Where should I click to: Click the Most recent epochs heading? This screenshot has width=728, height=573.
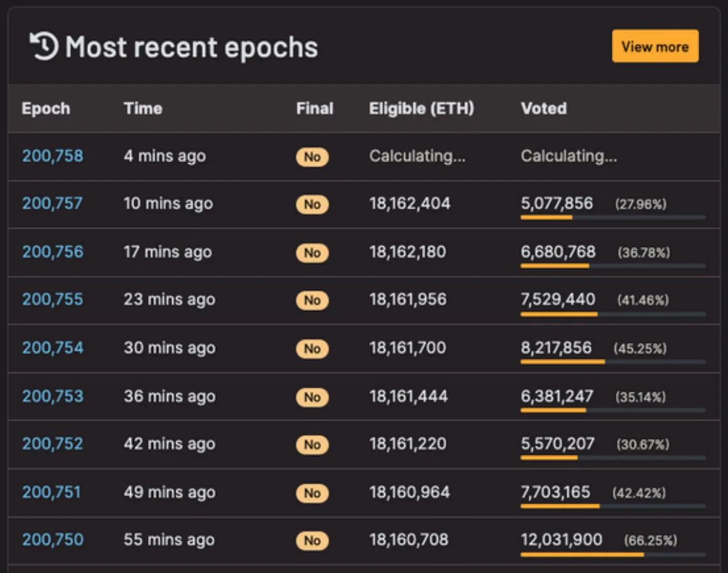coord(192,47)
